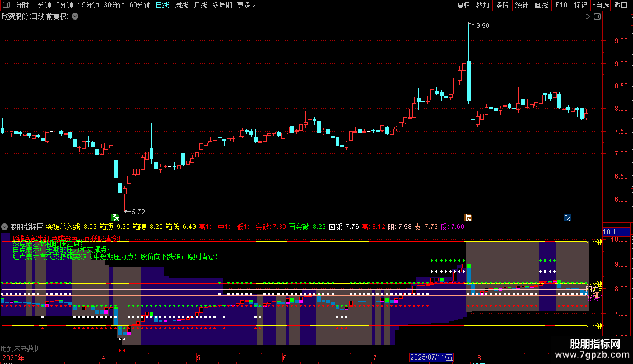The image size is (633, 364).
Task: Toggle the side panel icon in chart header
Action: [597, 17]
